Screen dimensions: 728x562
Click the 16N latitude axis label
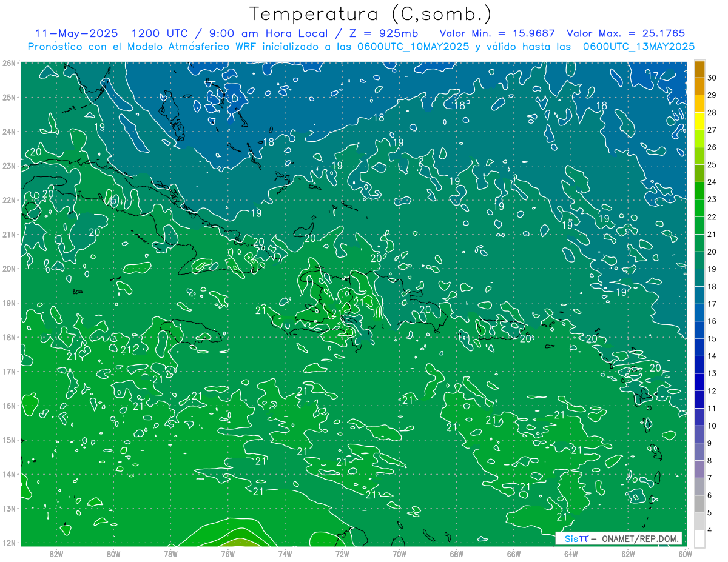click(x=9, y=406)
